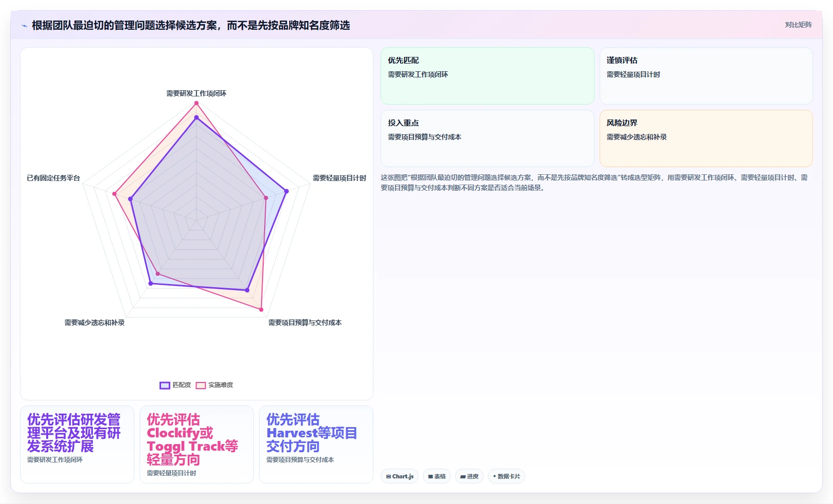This screenshot has width=833, height=504.
Task: Click the 对比矩阵 label at top right
Action: pos(798,25)
